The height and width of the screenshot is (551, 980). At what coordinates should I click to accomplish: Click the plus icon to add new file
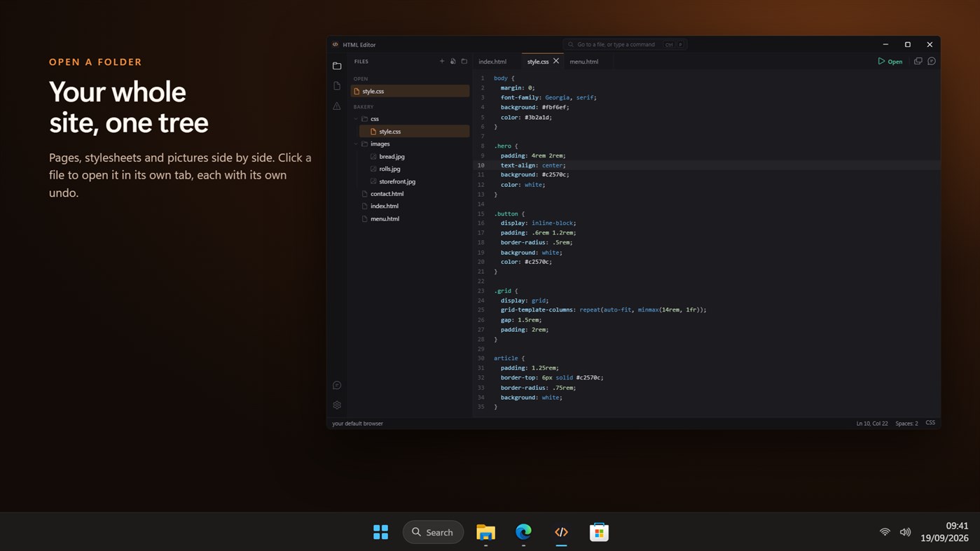[x=442, y=62]
